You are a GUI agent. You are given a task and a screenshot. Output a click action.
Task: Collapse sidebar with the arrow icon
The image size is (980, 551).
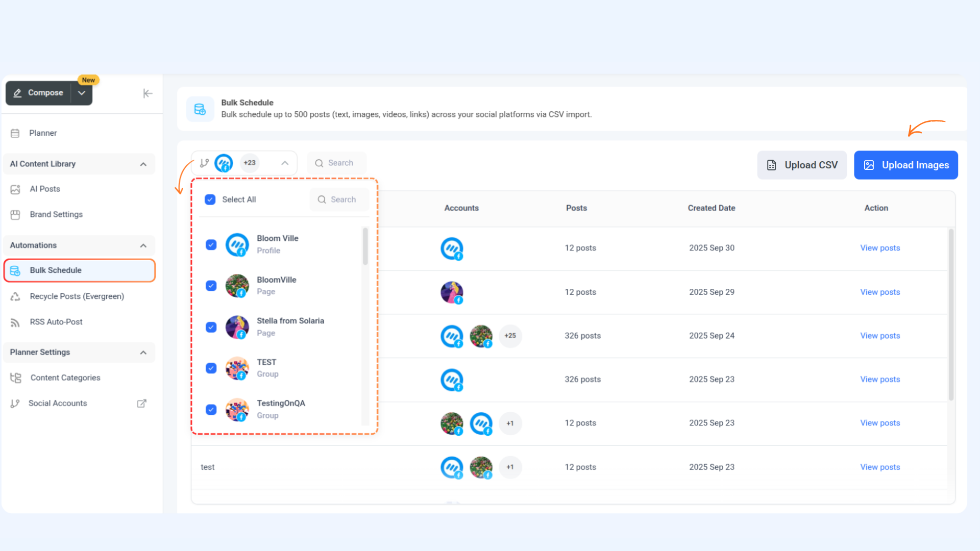[148, 93]
